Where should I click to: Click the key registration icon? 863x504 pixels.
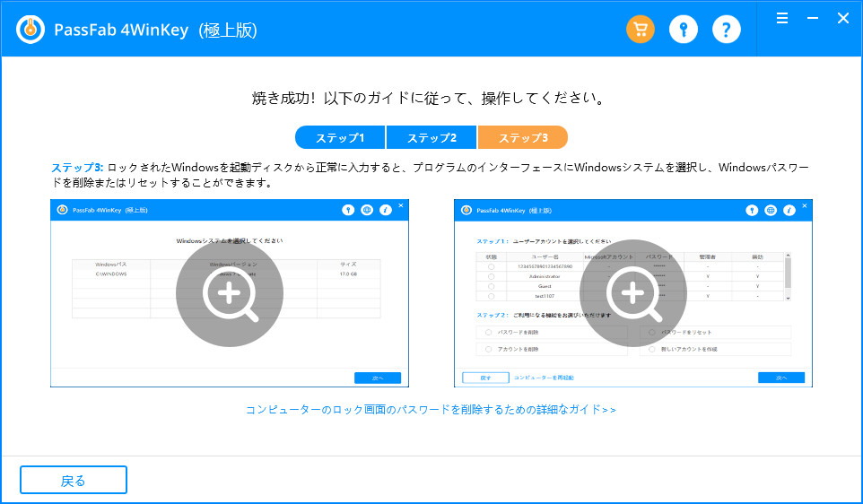click(x=683, y=30)
